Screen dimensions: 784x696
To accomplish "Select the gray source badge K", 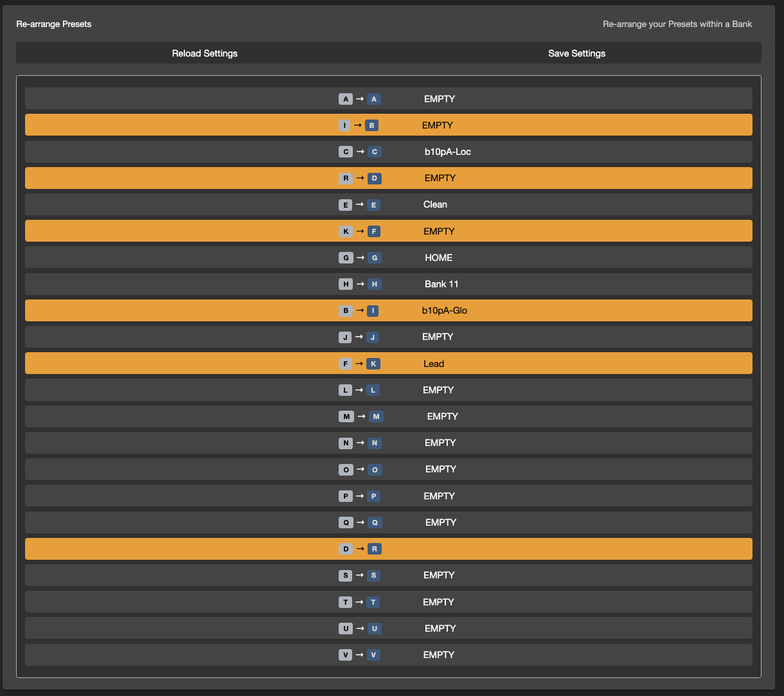I will (346, 231).
